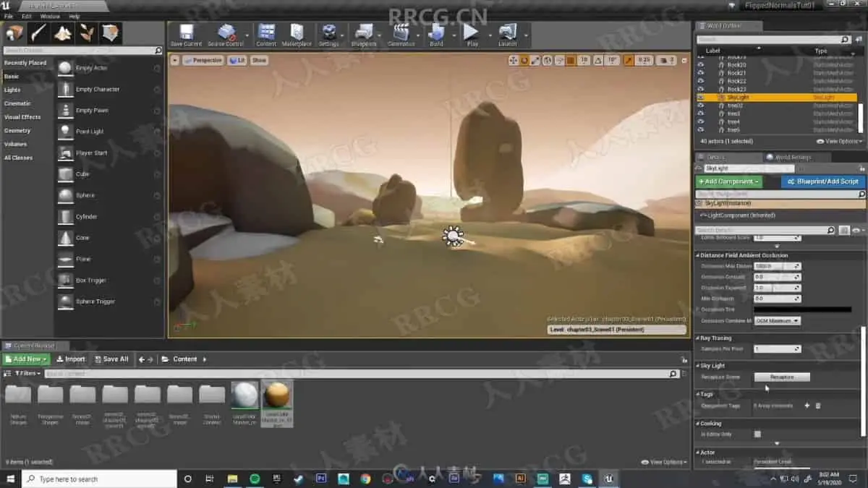Click the Build toolbar icon
Image resolution: width=868 pixels, height=488 pixels.
tap(436, 34)
